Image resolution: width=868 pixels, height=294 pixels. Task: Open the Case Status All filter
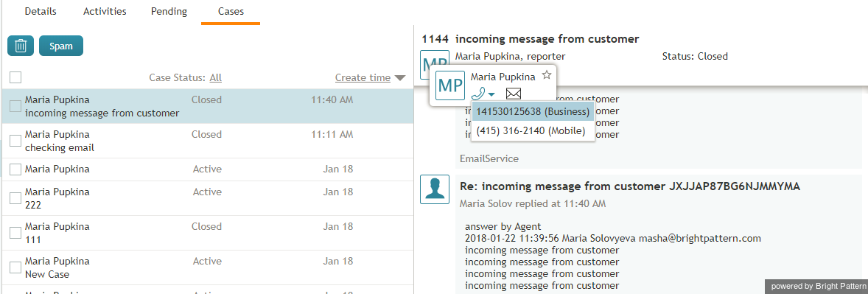click(215, 77)
